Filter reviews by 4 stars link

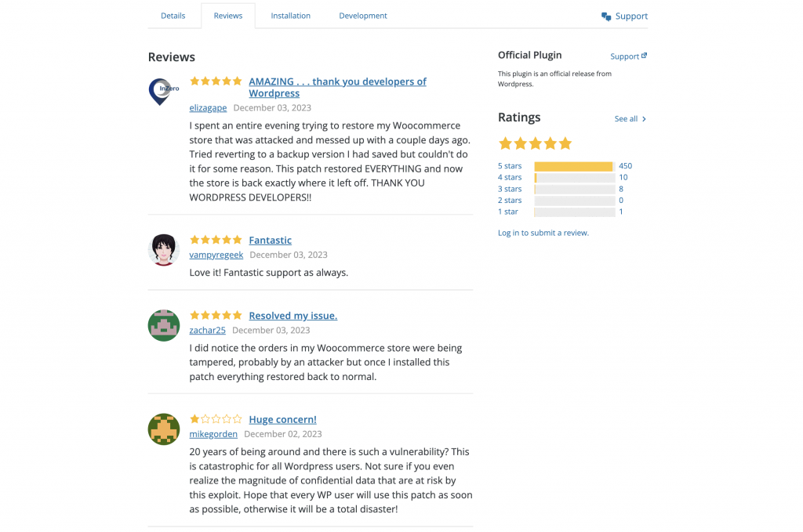point(510,178)
